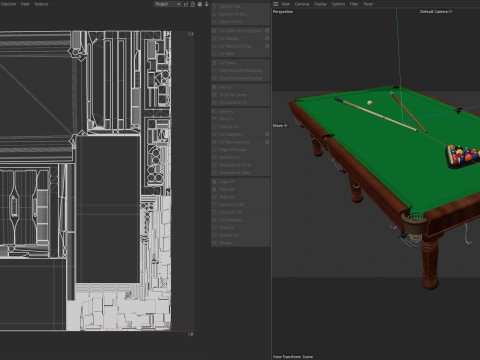
Task: Open the viewport Display menu
Action: pos(320,4)
